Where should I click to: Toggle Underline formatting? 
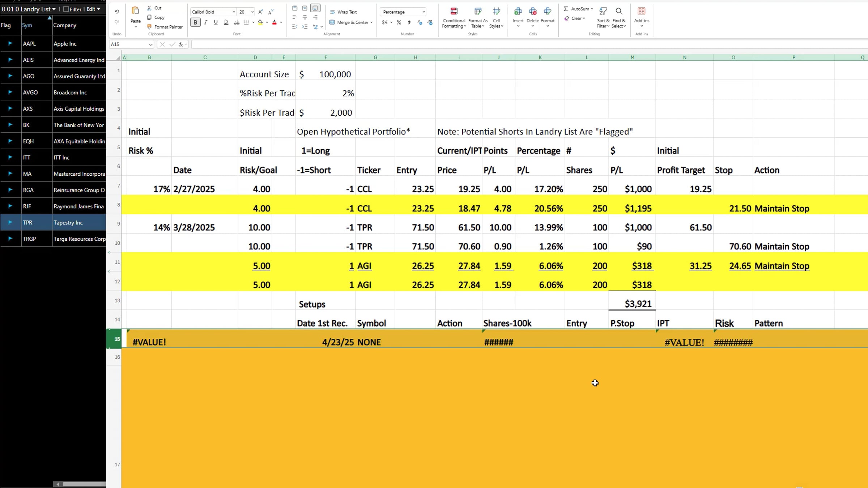[216, 22]
